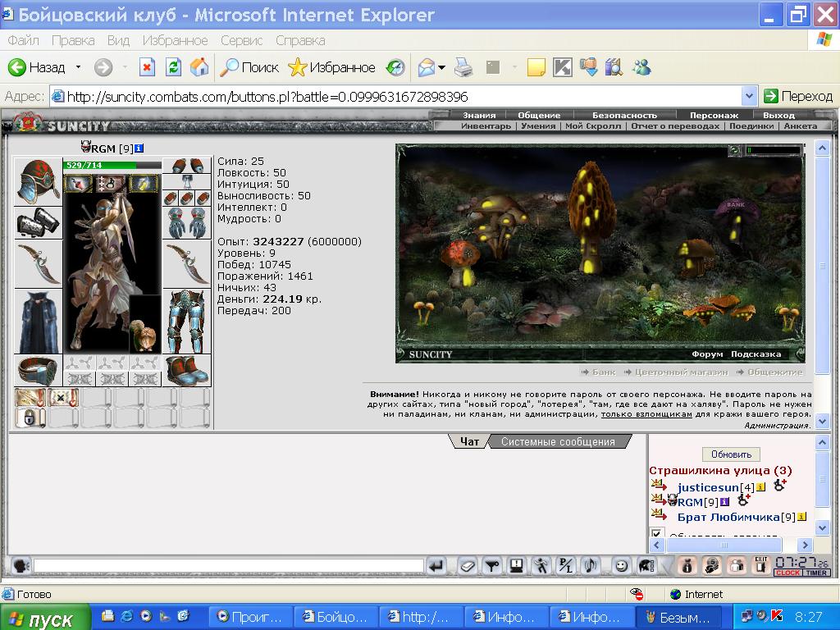Open the Forward button dropdown arrow
This screenshot has width=840, height=630.
125,67
